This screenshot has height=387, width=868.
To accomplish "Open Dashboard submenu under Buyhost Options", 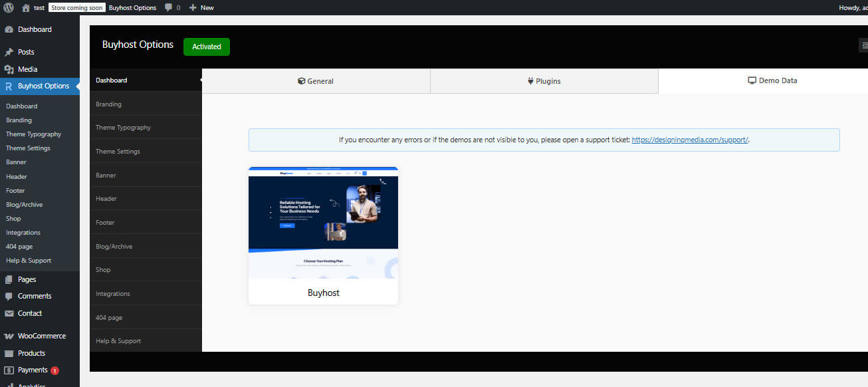I will coord(22,106).
